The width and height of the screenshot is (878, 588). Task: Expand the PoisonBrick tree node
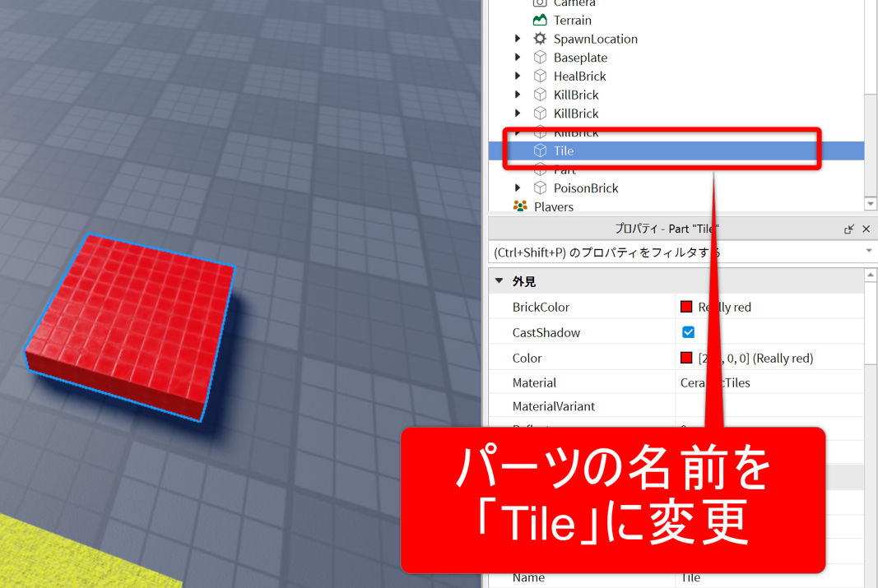(x=518, y=188)
